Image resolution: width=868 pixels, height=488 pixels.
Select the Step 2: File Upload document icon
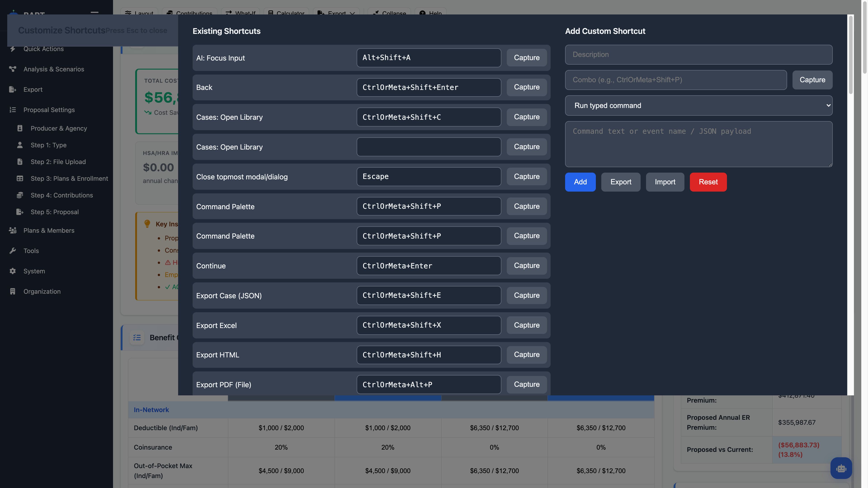point(19,162)
